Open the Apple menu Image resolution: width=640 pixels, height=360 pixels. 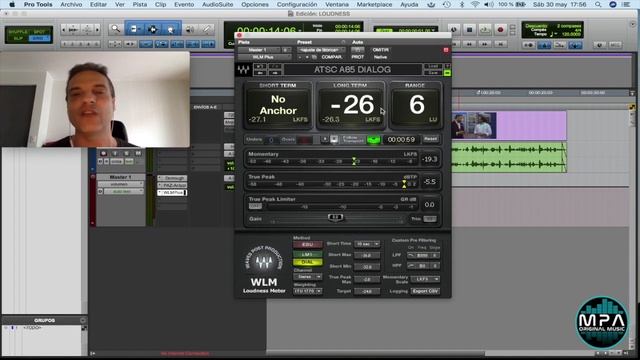click(12, 4)
